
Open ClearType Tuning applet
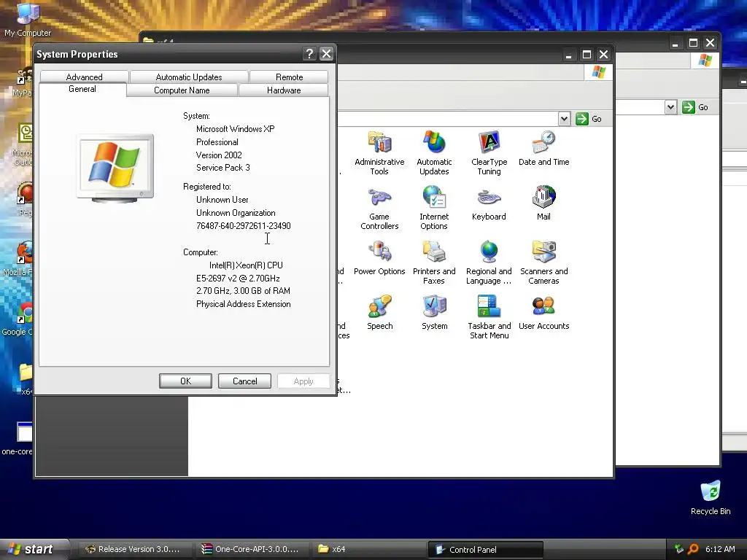(x=489, y=153)
